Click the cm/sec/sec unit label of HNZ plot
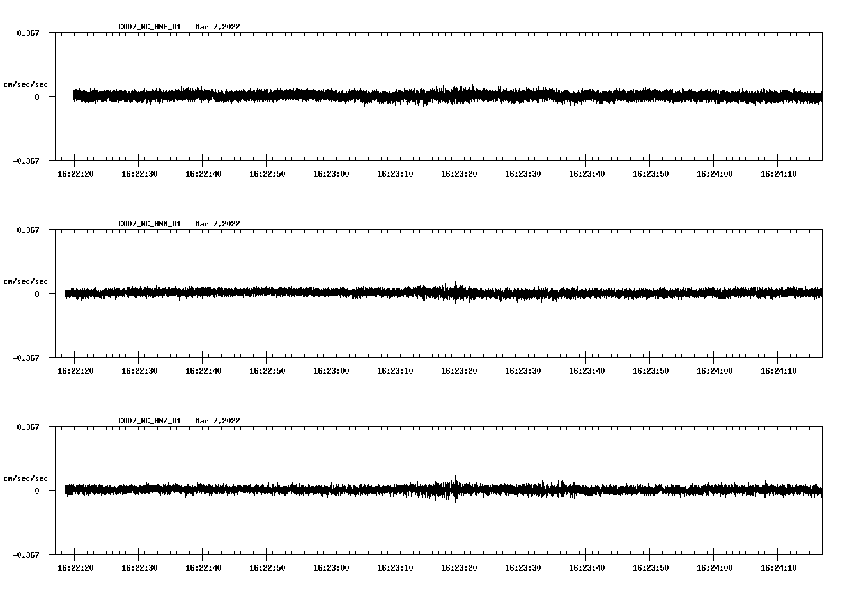 26,478
